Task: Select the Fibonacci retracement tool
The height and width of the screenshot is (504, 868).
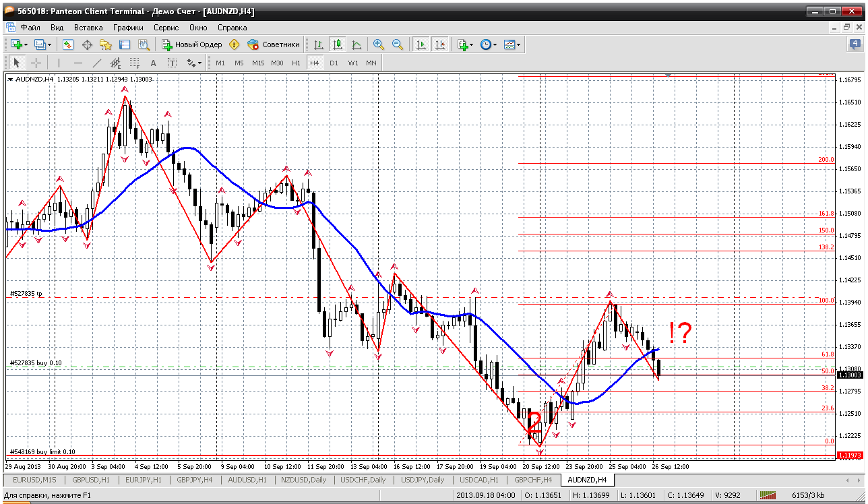Action: pos(135,63)
